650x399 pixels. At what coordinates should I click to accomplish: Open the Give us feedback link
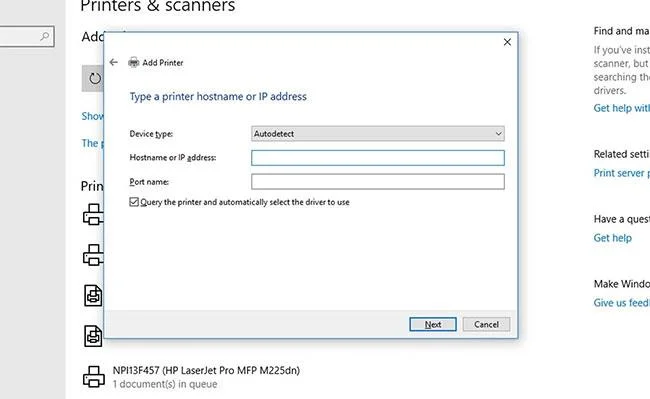click(x=621, y=303)
